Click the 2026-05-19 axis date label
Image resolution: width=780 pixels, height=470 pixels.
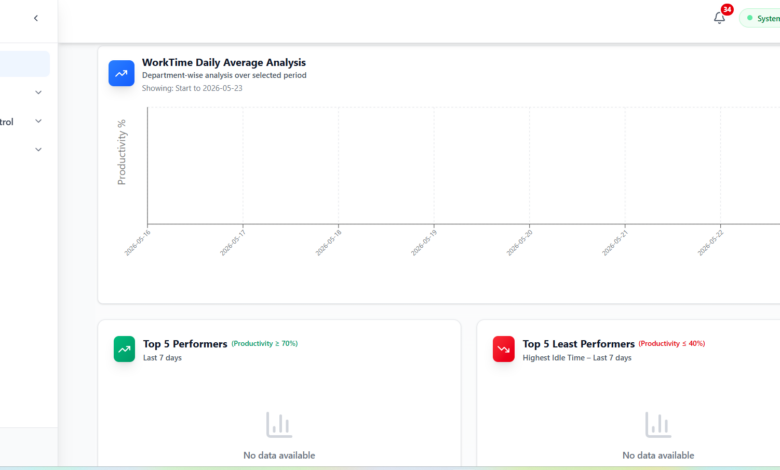(424, 243)
